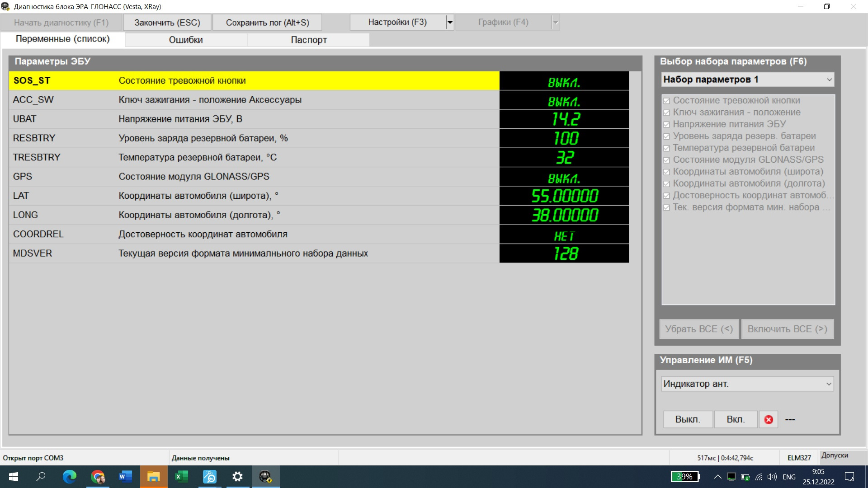Open the Настройки (F3) dropdown arrow

coord(450,22)
